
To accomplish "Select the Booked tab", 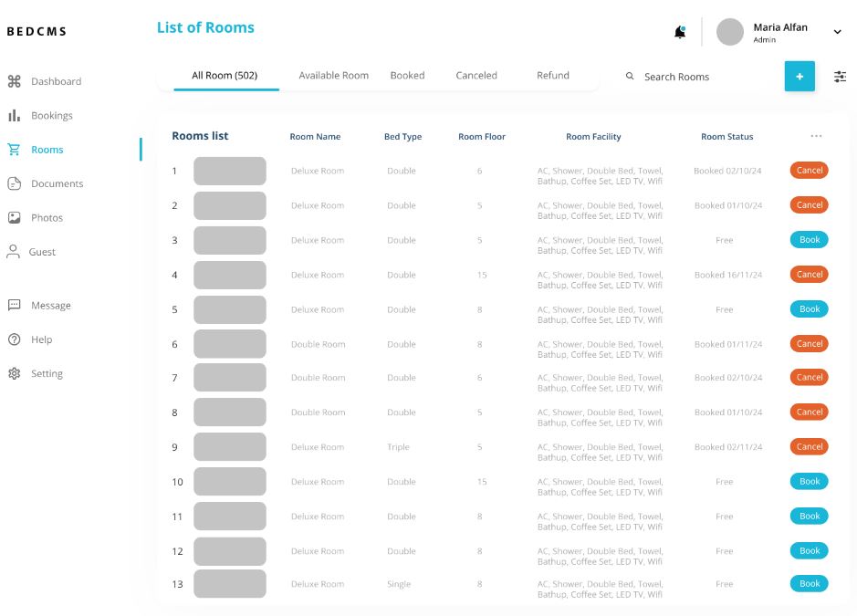I will (x=407, y=76).
